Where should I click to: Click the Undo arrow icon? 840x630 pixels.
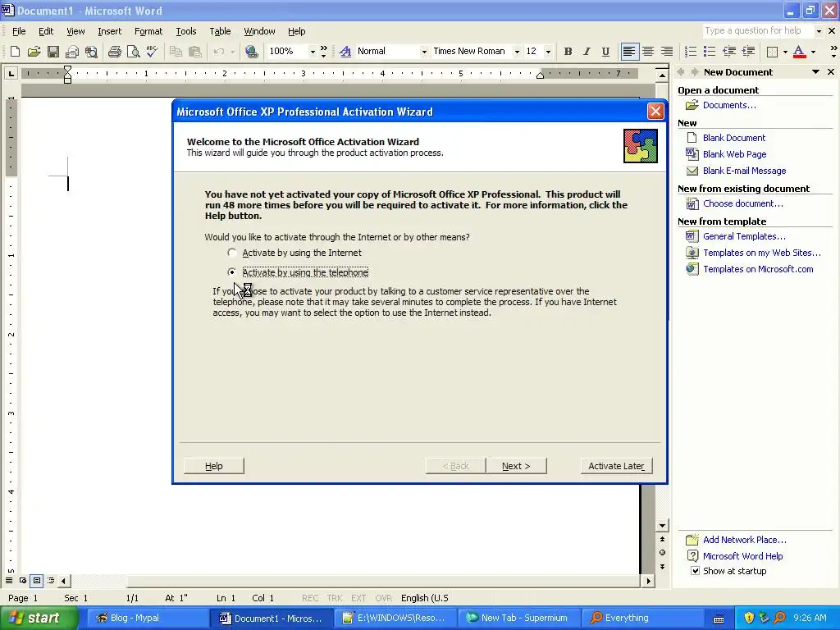218,52
